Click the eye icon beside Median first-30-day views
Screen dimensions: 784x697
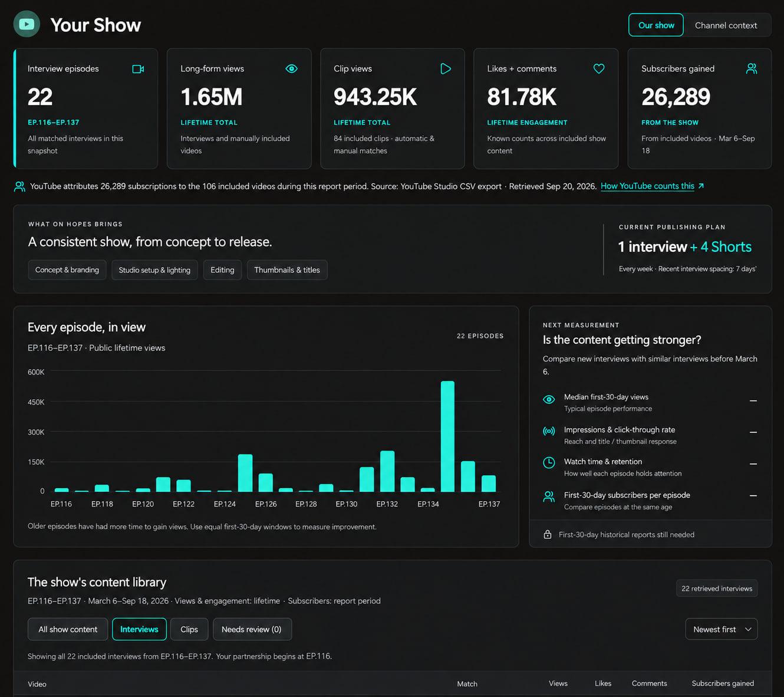(549, 399)
